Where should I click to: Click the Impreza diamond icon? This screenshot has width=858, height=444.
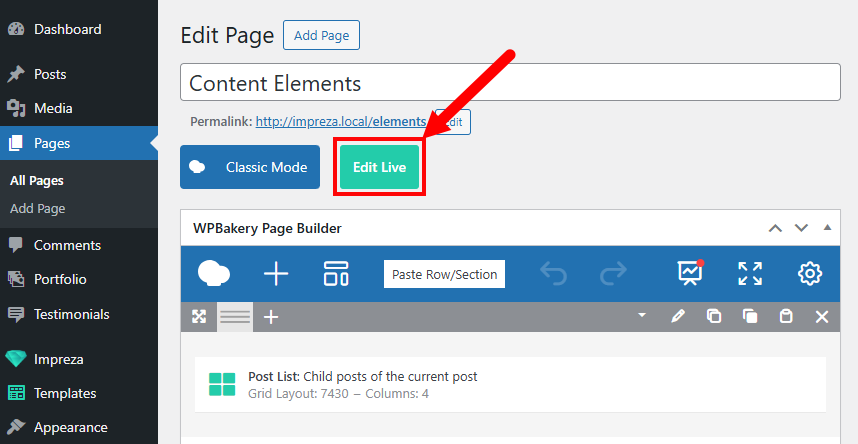[x=16, y=359]
